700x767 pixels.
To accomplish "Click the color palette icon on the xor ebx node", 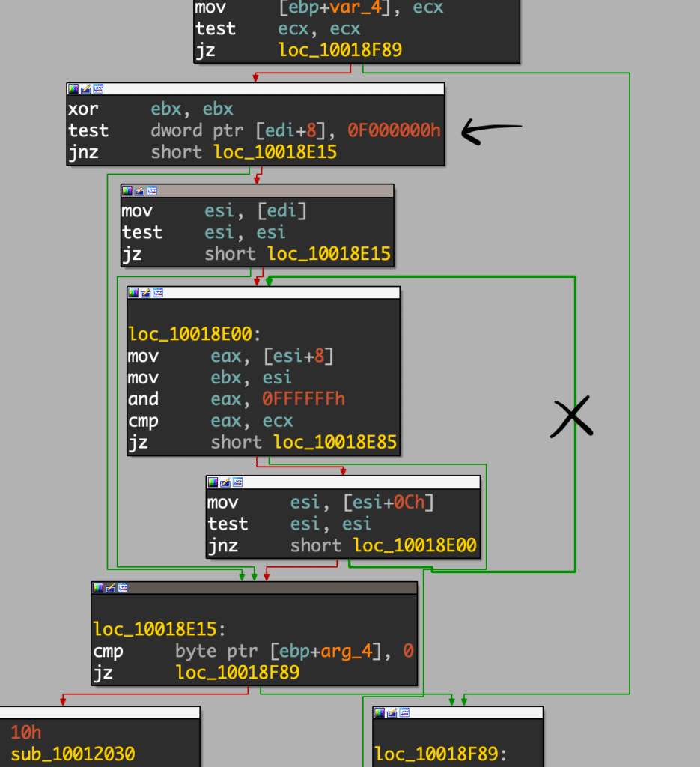I will pyautogui.click(x=73, y=89).
